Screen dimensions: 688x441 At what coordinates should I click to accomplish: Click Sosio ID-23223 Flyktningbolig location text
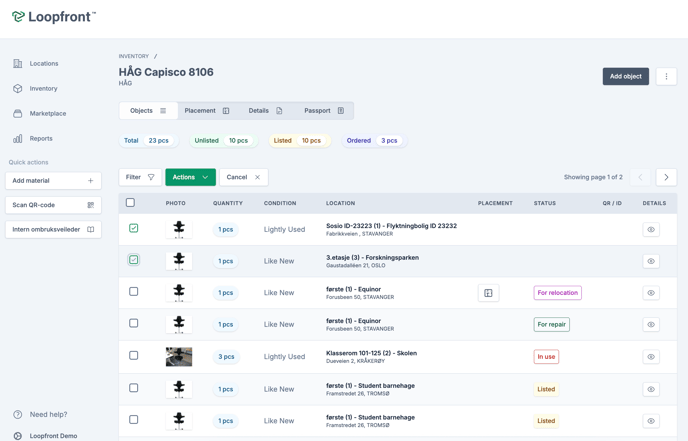click(391, 226)
